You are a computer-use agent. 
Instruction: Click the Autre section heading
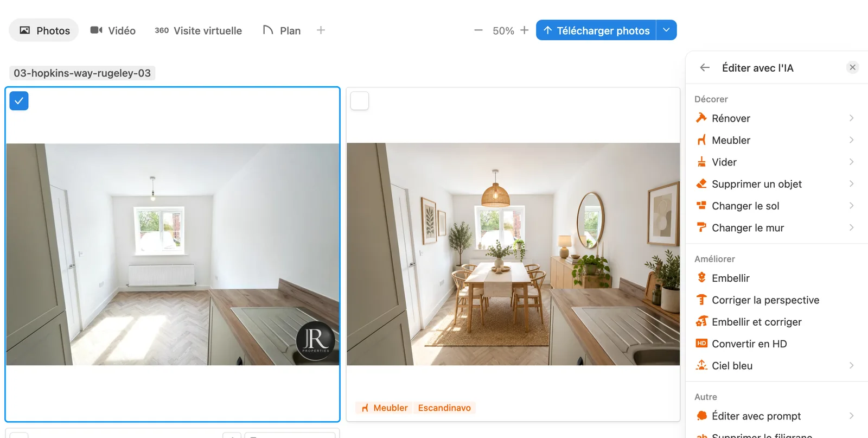pyautogui.click(x=705, y=397)
